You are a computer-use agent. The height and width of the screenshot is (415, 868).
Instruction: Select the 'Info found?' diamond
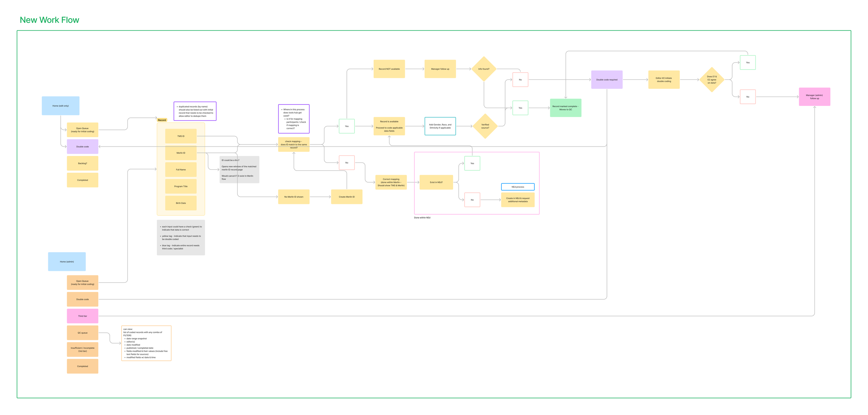[x=484, y=69]
